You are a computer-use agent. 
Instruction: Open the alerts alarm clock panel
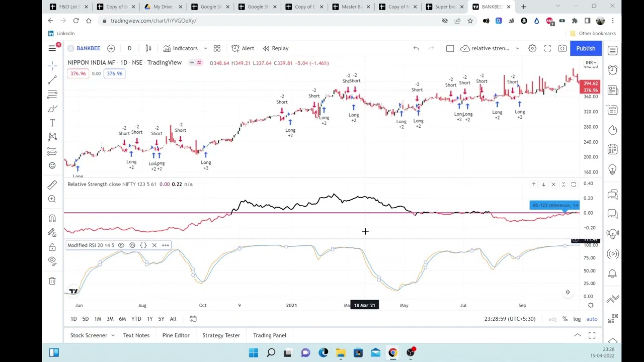pyautogui.click(x=612, y=70)
